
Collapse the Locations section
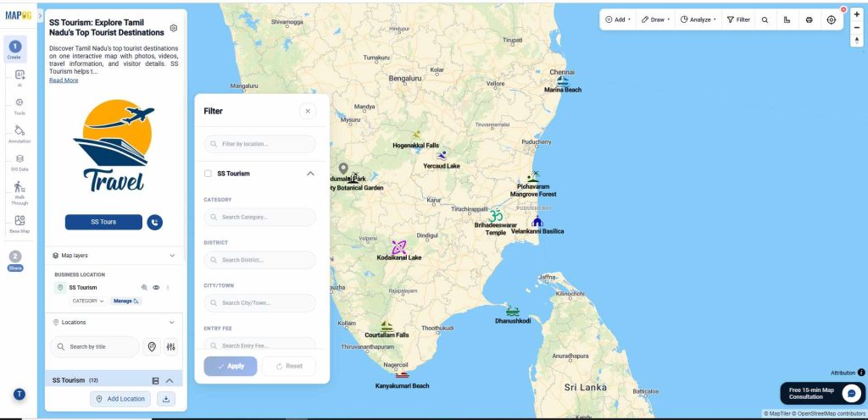[x=172, y=322]
